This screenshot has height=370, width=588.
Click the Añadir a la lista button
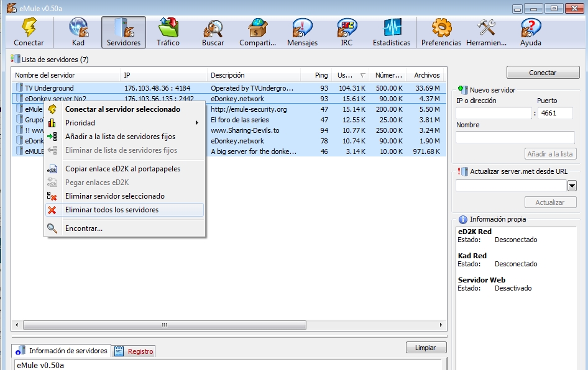tap(550, 154)
